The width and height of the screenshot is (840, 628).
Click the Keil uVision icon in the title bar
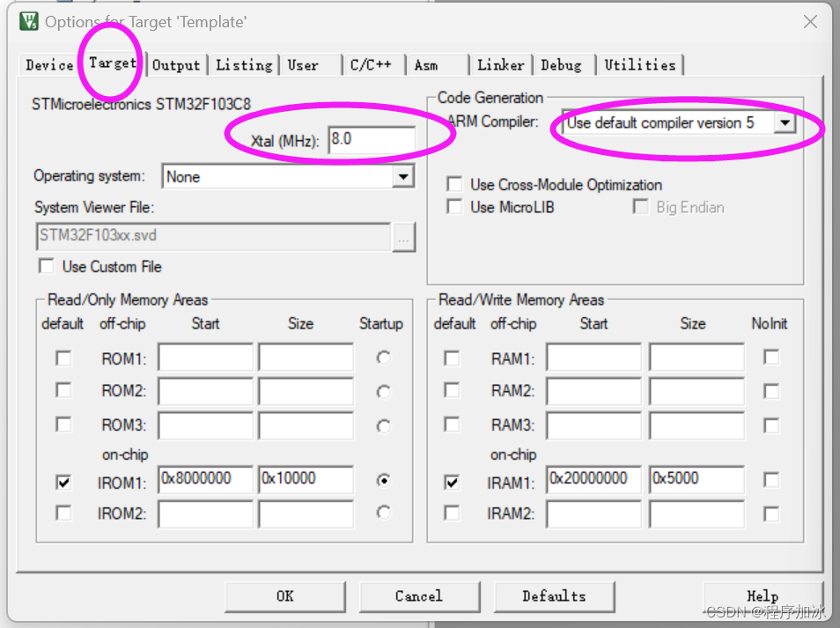click(x=28, y=21)
